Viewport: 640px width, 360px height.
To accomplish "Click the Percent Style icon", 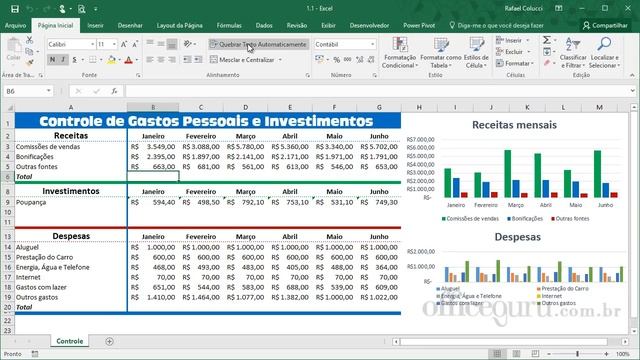I will [336, 60].
